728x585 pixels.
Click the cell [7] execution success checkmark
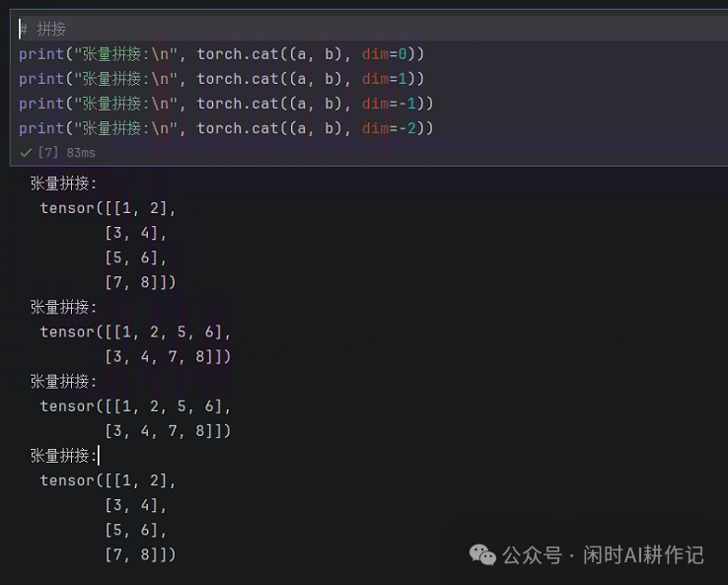point(26,153)
